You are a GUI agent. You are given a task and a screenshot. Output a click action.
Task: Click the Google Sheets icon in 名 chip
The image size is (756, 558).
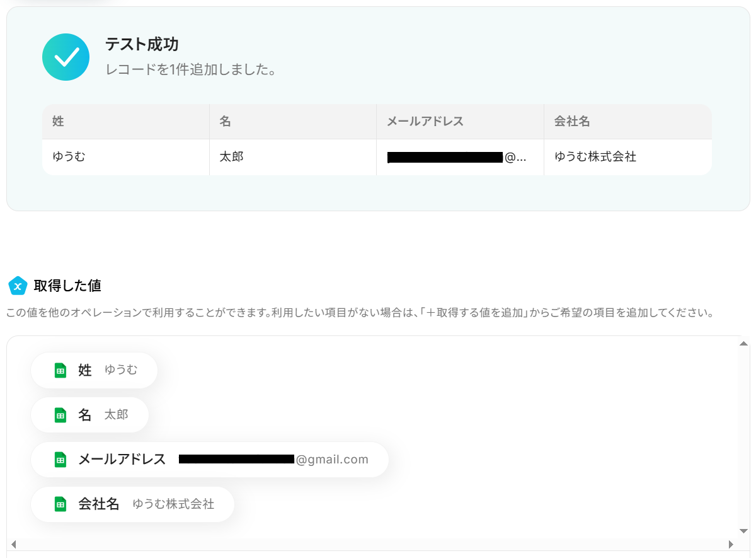[60, 415]
